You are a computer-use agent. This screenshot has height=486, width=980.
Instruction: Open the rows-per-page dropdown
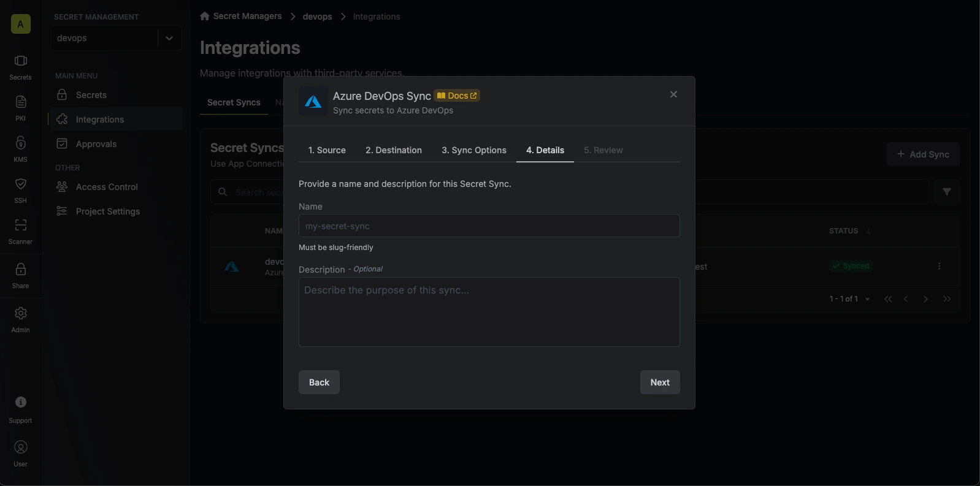pos(867,299)
